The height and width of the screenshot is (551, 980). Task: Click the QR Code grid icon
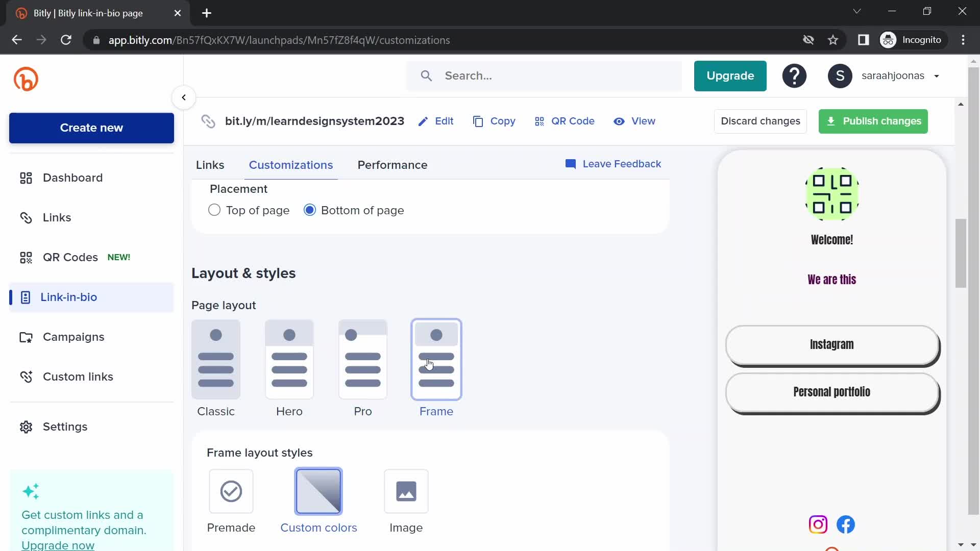[x=540, y=121]
